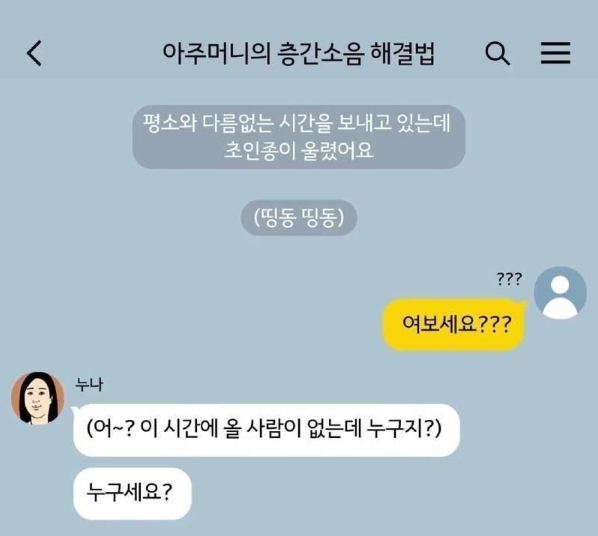Tap 누나's profile picture
598x536 pixels.
(37, 398)
